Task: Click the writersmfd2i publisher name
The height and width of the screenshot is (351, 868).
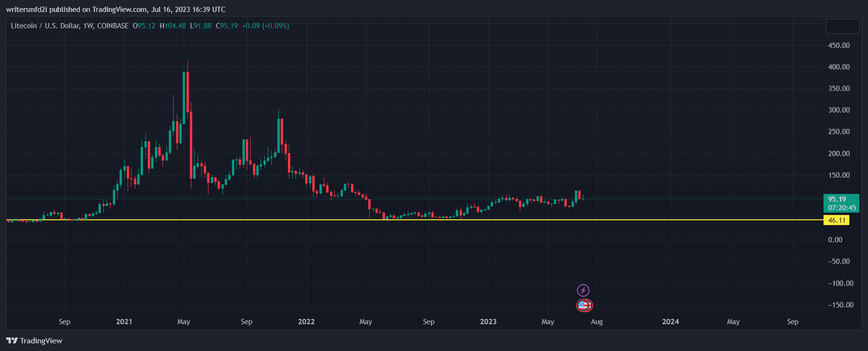Action: (26, 10)
